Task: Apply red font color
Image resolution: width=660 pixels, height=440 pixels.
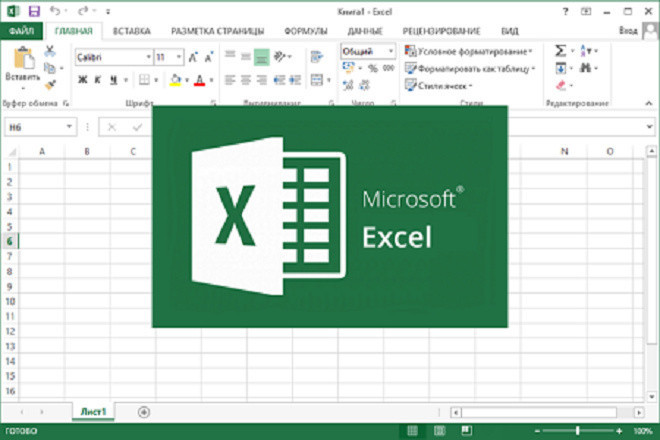Action: pyautogui.click(x=200, y=80)
